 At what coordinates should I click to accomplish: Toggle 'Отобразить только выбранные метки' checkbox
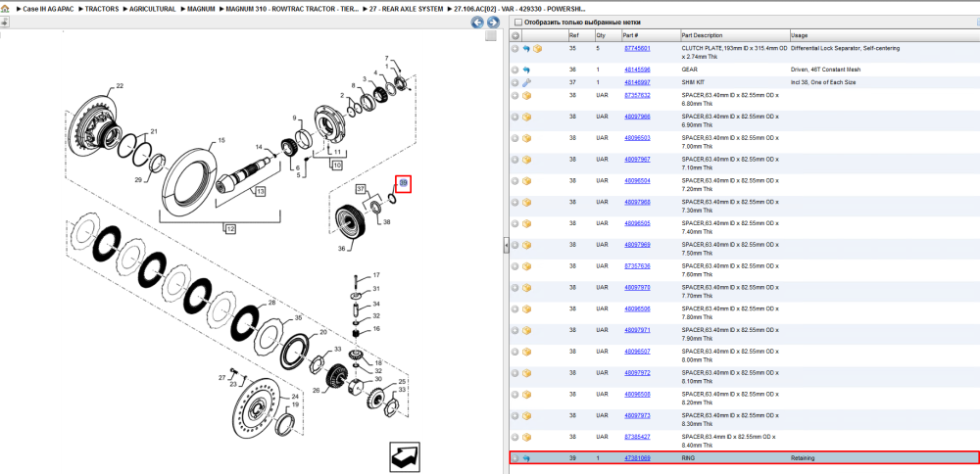point(516,22)
